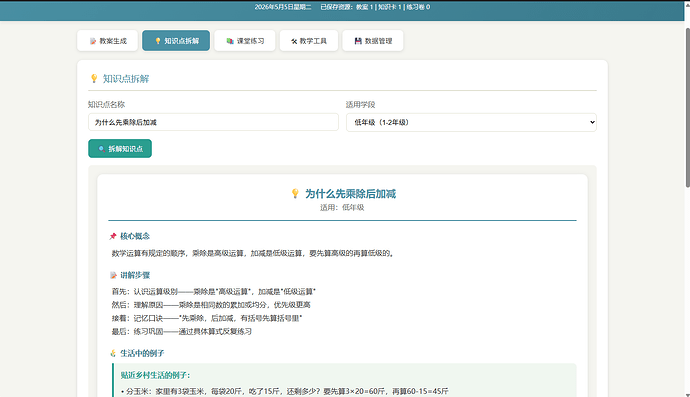Click the page vertical scrollbar thumb
This screenshot has width=690, height=397.
[x=687, y=108]
